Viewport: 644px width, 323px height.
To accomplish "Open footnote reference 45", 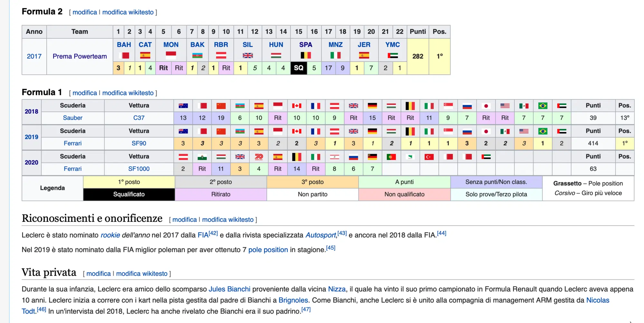I will [331, 248].
